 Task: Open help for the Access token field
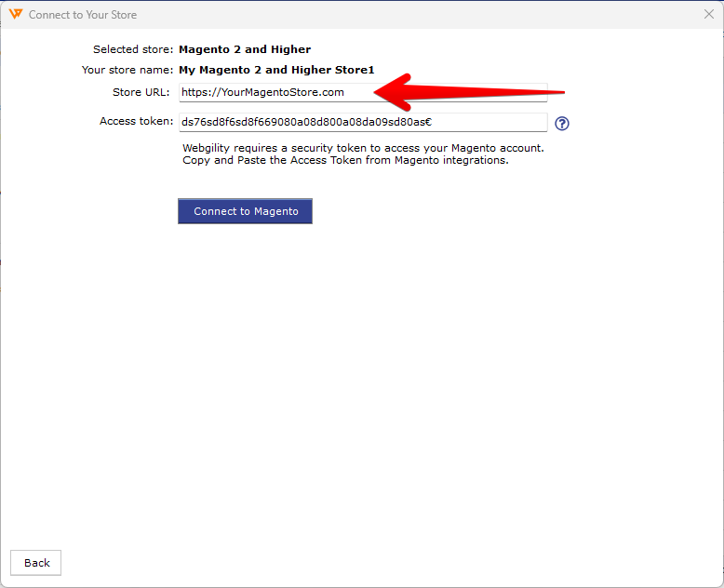(561, 123)
